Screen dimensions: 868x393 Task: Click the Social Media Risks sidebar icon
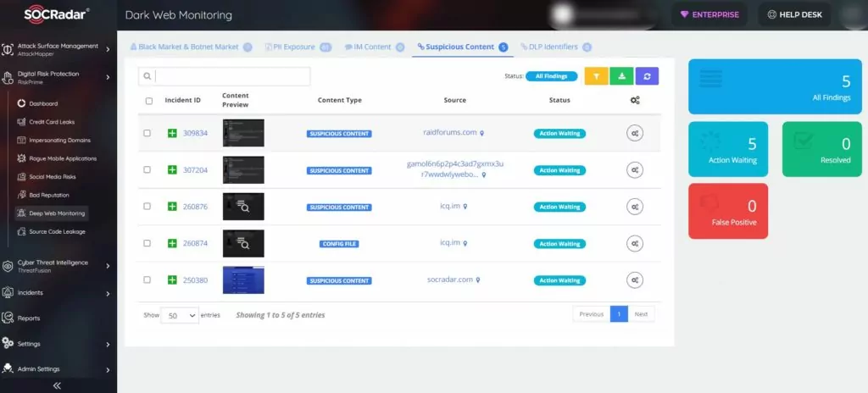(21, 176)
